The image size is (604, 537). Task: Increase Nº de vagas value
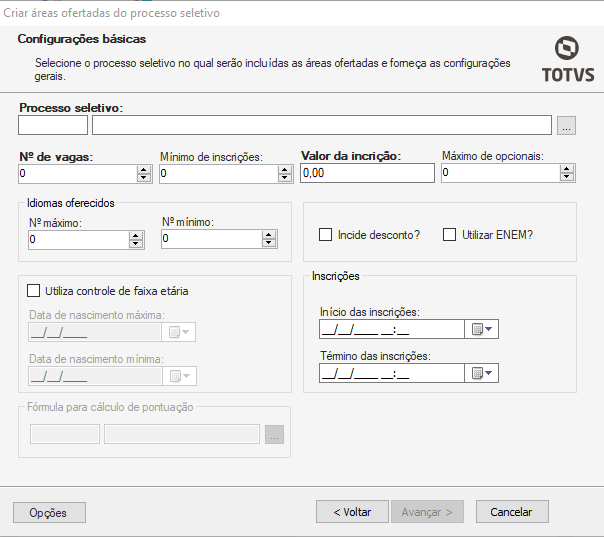[x=145, y=168]
